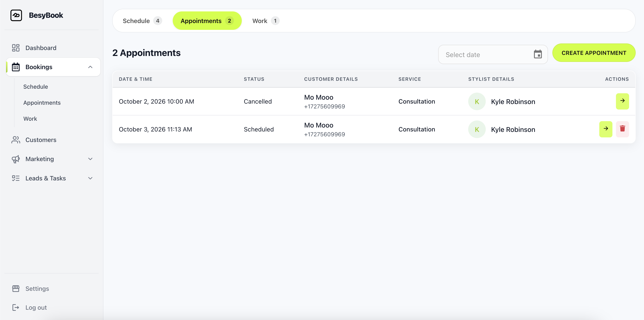Click the BesyBook logo icon
This screenshot has height=320, width=644.
(16, 15)
